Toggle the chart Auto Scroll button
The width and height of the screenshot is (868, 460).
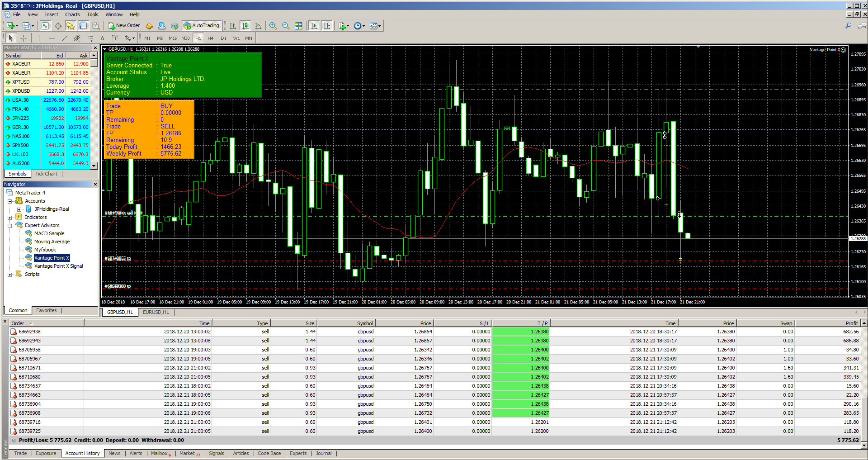pyautogui.click(x=314, y=26)
